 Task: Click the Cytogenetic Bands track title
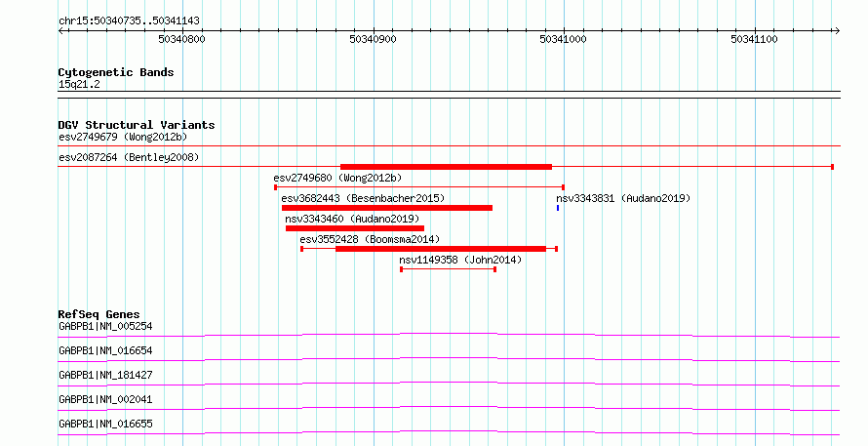pyautogui.click(x=116, y=72)
